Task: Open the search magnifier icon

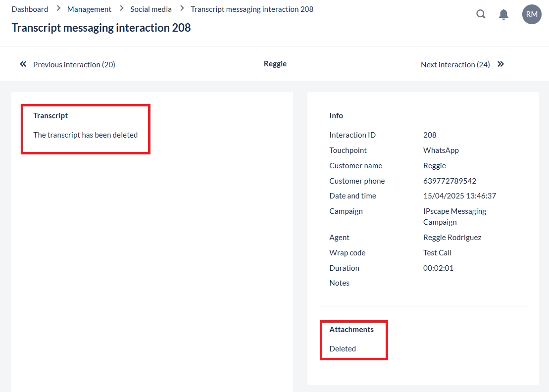Action: (x=481, y=14)
